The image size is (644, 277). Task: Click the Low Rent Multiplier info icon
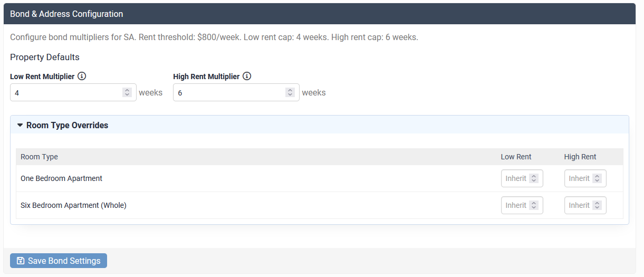point(82,77)
